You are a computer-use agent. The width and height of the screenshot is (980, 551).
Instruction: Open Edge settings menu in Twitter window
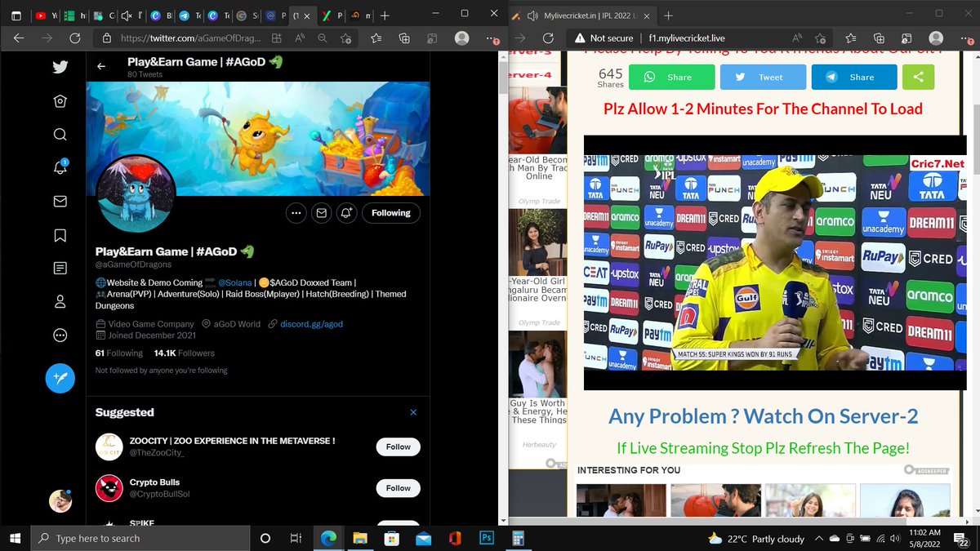pyautogui.click(x=492, y=38)
